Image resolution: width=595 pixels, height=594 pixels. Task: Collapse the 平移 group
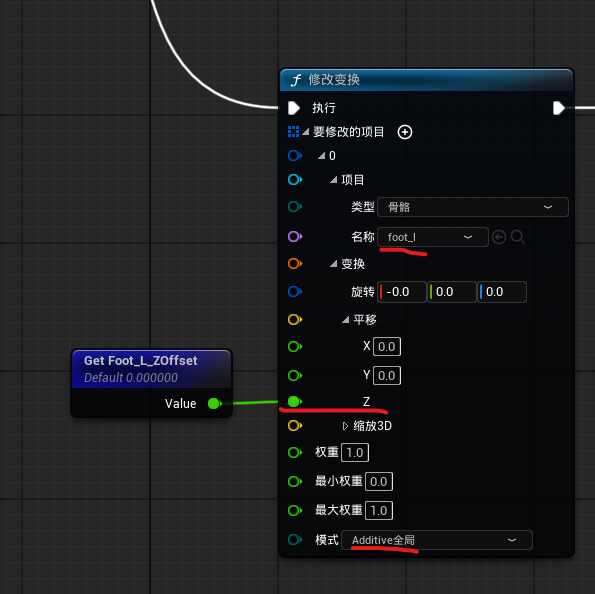[345, 320]
